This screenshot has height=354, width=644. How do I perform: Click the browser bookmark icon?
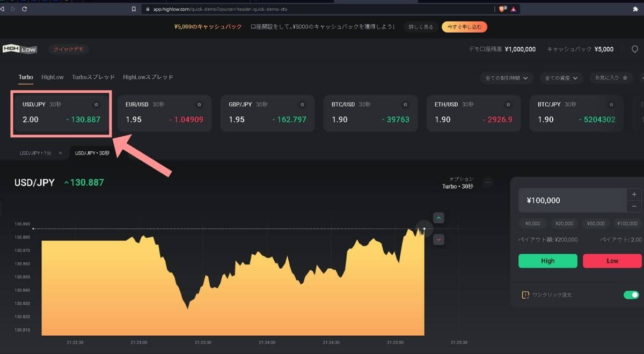click(x=134, y=9)
